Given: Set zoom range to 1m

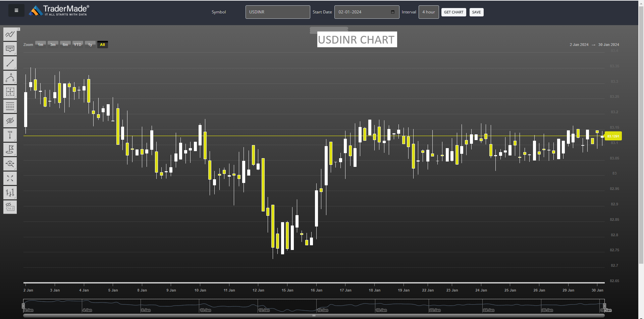Looking at the screenshot, I should click(41, 45).
